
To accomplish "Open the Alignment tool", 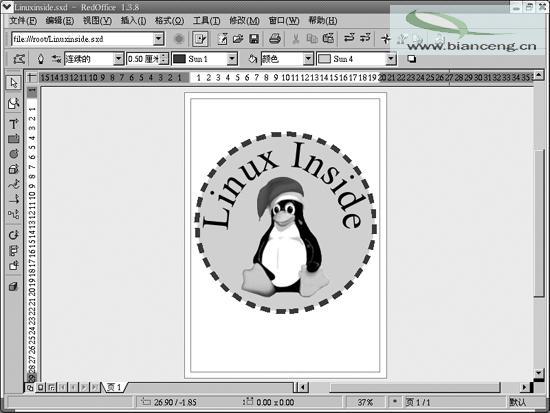I will [14, 250].
